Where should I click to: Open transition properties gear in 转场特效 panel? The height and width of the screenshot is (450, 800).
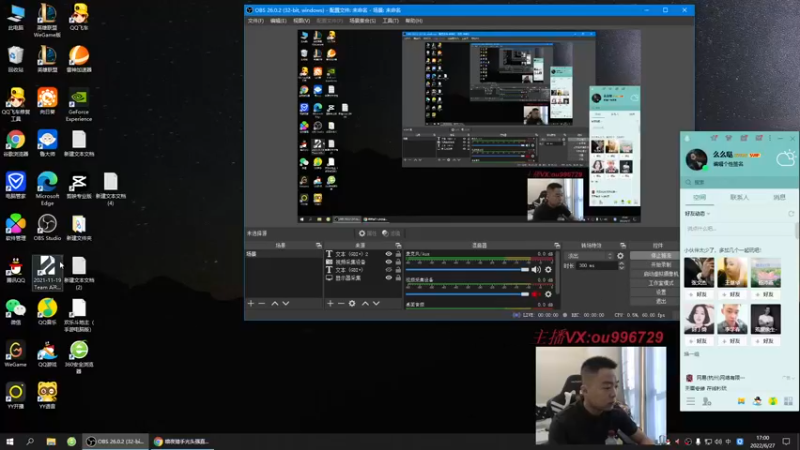620,256
